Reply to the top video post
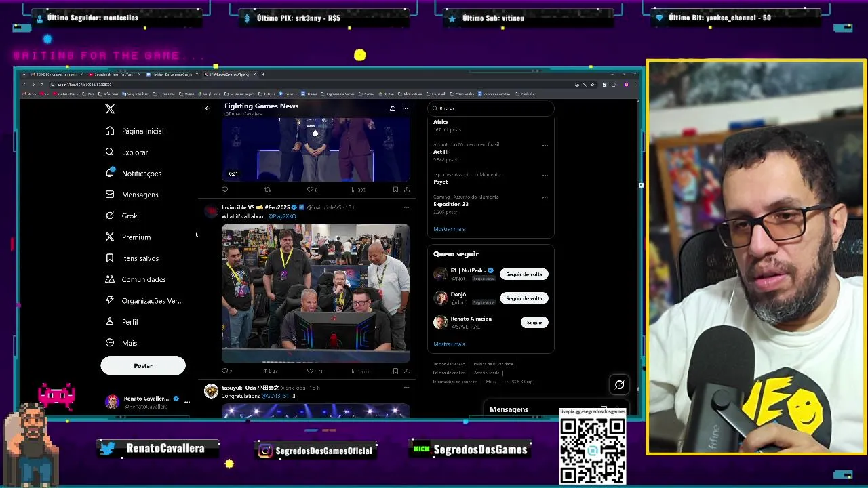Viewport: 868px width, 488px height. pyautogui.click(x=225, y=190)
